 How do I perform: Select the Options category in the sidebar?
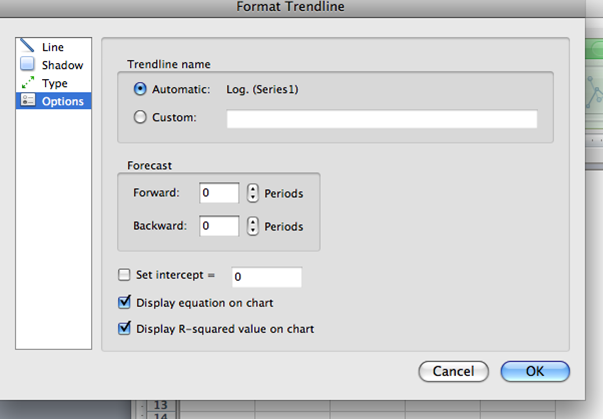tap(54, 101)
